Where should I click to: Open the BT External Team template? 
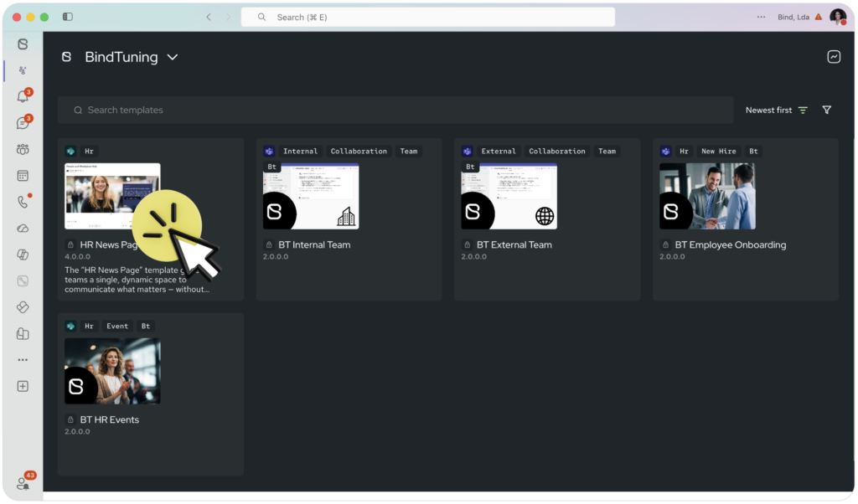click(x=514, y=245)
